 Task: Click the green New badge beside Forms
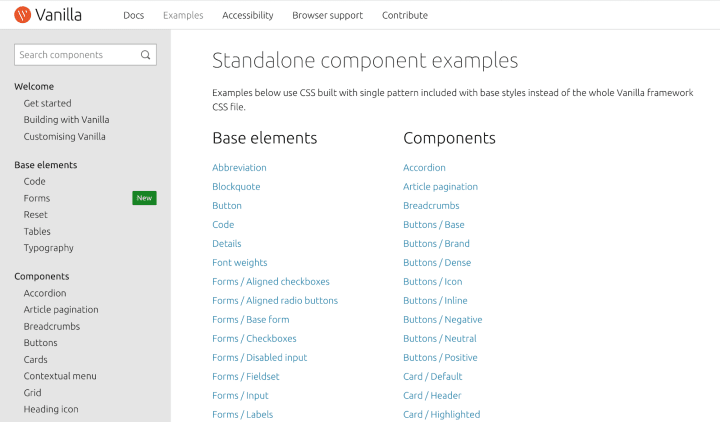144,198
